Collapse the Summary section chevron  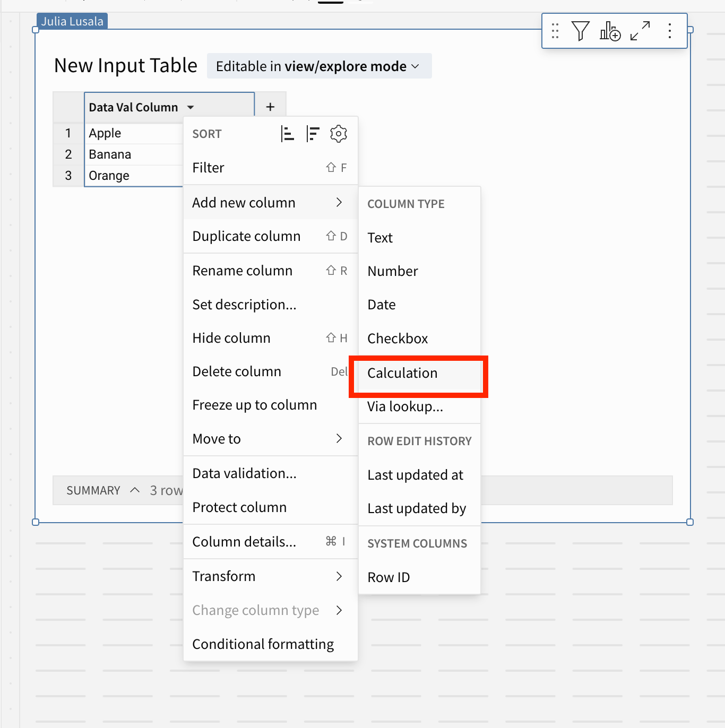click(134, 490)
